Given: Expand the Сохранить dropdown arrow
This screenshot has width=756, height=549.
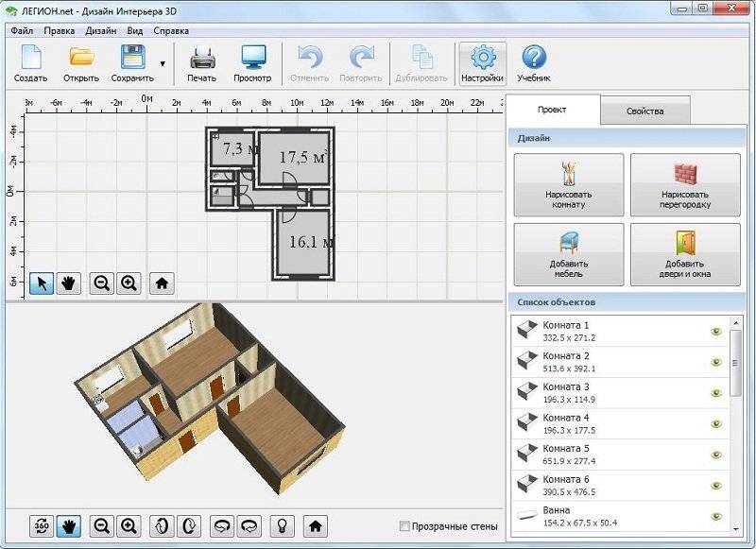Looking at the screenshot, I should 163,63.
